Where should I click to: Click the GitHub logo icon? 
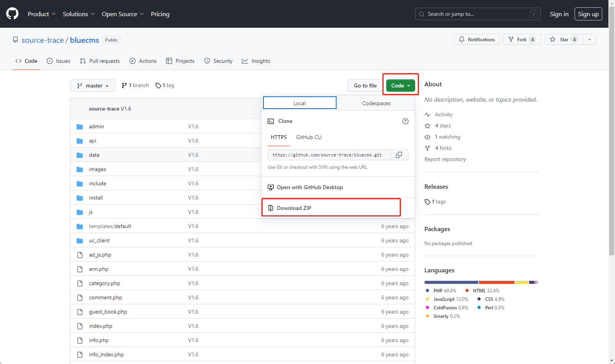[12, 14]
